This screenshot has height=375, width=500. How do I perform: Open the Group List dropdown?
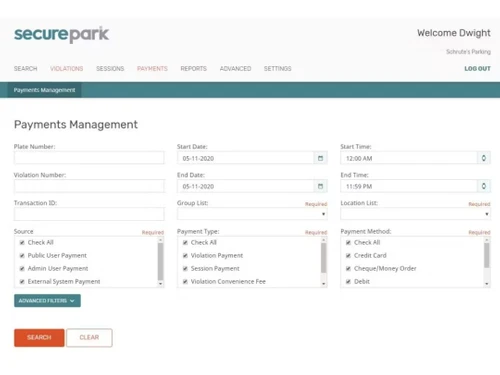coord(252,214)
